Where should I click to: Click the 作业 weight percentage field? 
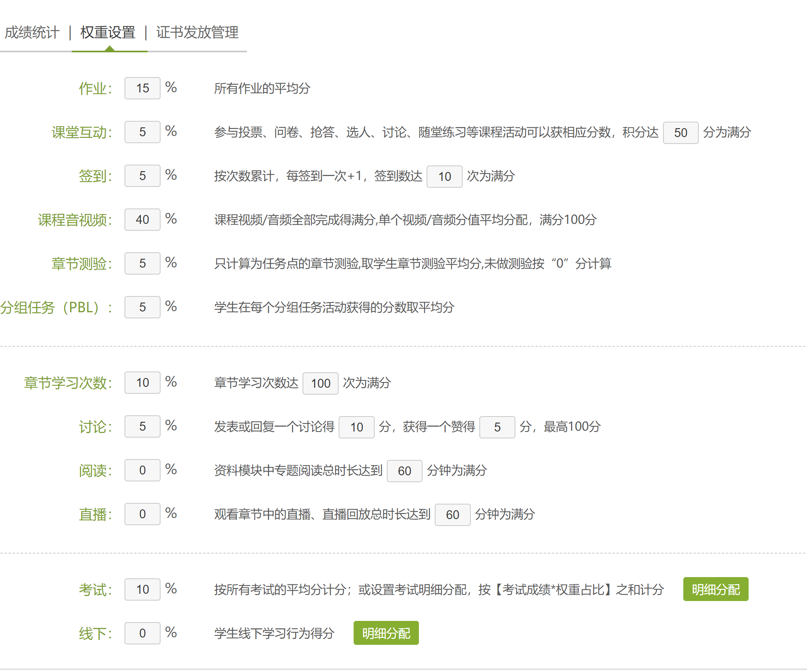click(142, 88)
